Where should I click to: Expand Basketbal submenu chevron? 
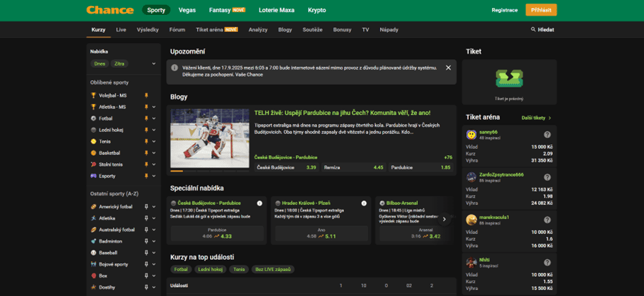coord(154,153)
